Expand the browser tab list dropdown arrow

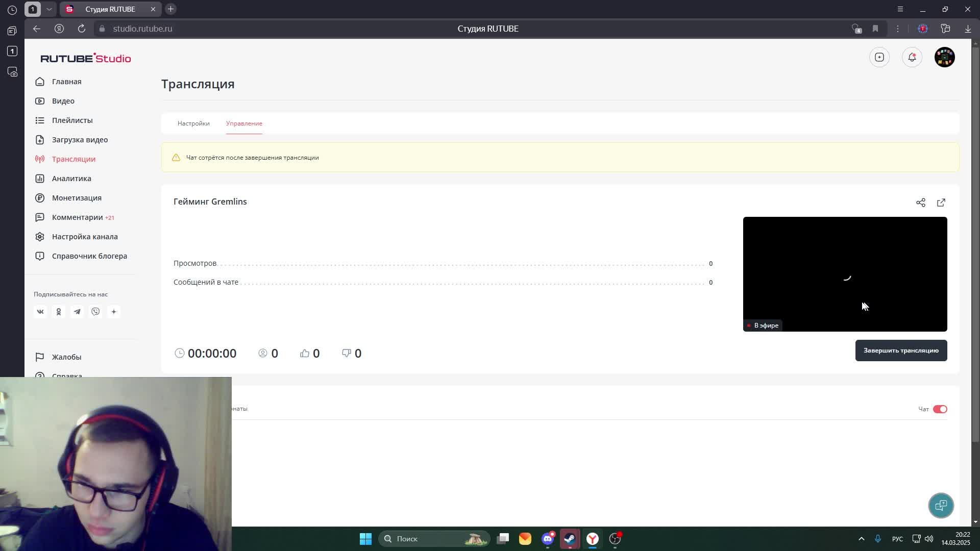(49, 9)
